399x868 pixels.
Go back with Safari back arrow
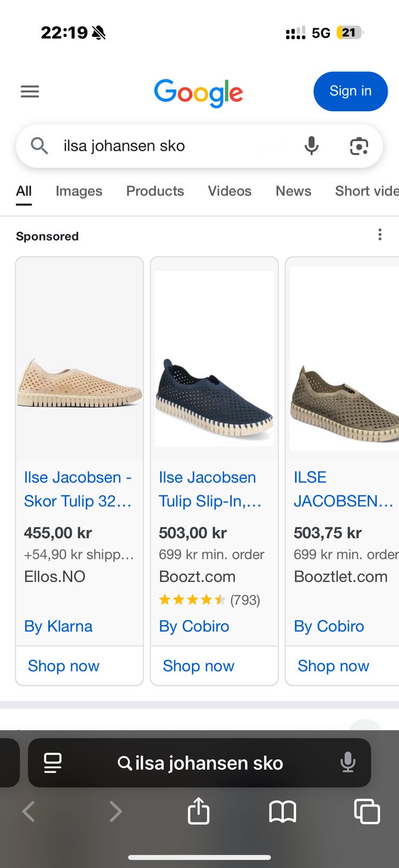click(x=29, y=812)
